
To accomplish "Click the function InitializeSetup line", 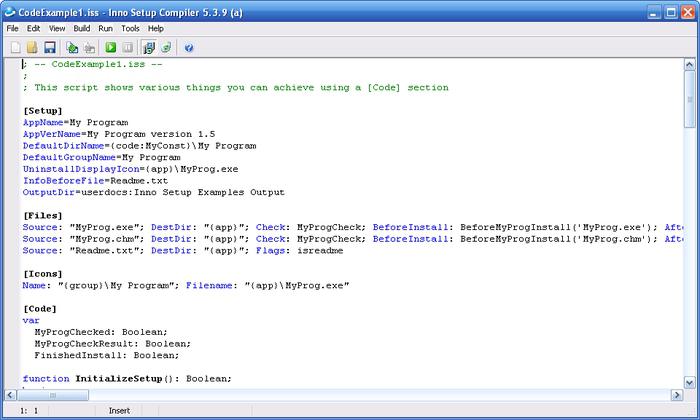I will (127, 378).
